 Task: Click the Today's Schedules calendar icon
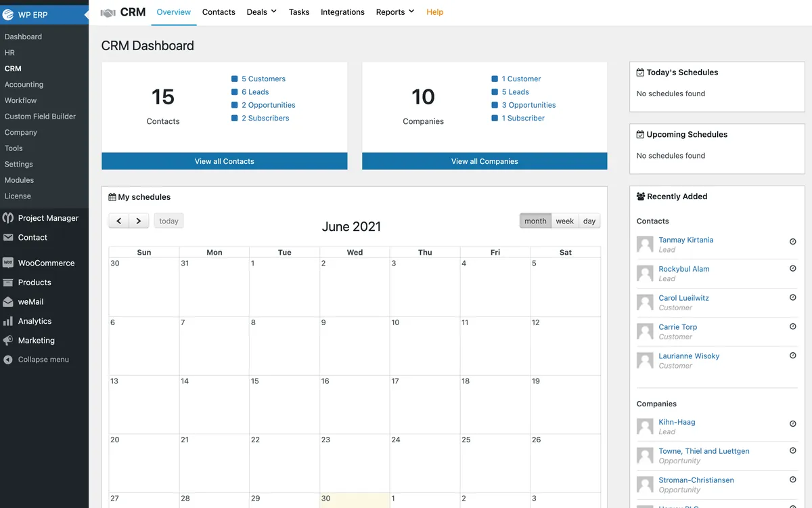(640, 72)
